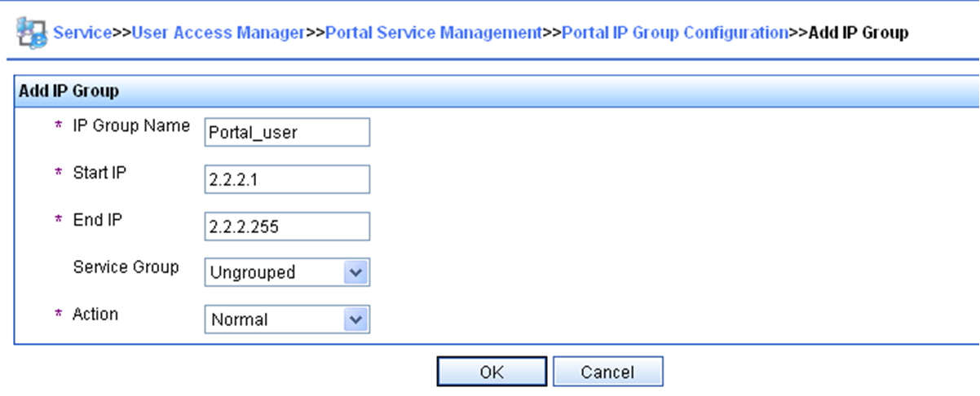The height and width of the screenshot is (396, 980).
Task: Open Portal Service Management breadcrumb link
Action: click(434, 33)
